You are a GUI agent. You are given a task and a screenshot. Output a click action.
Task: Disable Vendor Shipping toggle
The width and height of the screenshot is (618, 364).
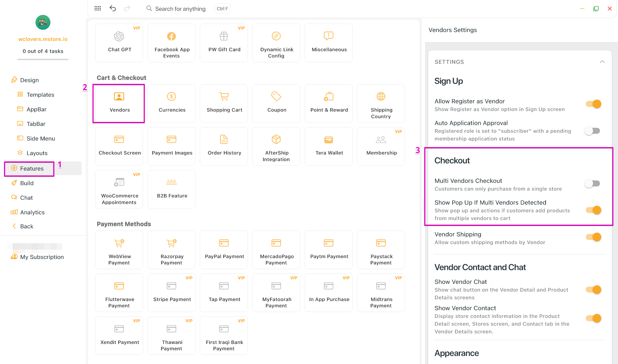point(593,237)
